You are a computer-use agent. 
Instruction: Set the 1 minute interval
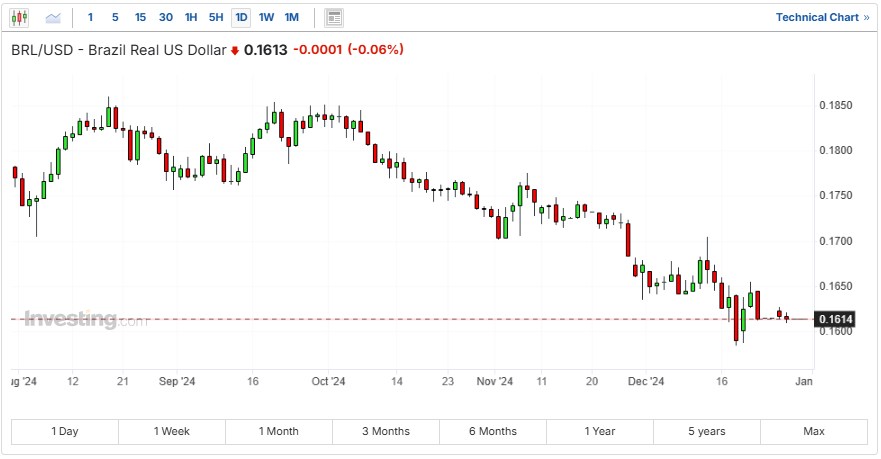coord(91,17)
